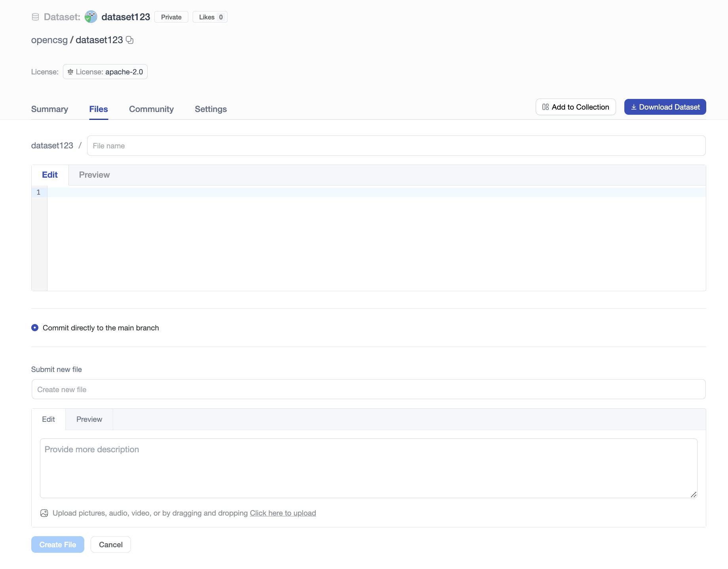Click the Cancel button
This screenshot has width=728, height=569.
point(110,544)
